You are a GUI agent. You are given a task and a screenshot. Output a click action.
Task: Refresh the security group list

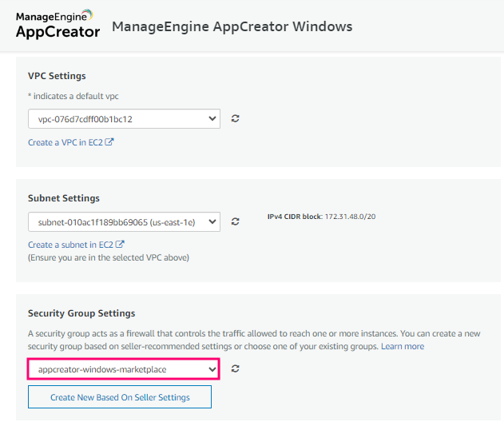point(236,368)
